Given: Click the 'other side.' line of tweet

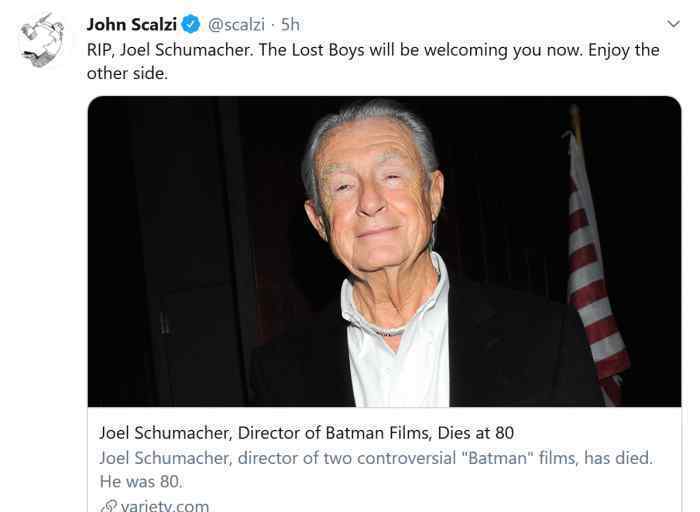Looking at the screenshot, I should pyautogui.click(x=127, y=74).
